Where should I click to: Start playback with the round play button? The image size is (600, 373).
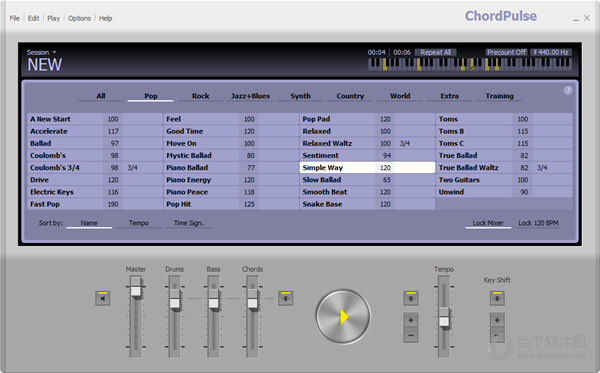pyautogui.click(x=343, y=316)
